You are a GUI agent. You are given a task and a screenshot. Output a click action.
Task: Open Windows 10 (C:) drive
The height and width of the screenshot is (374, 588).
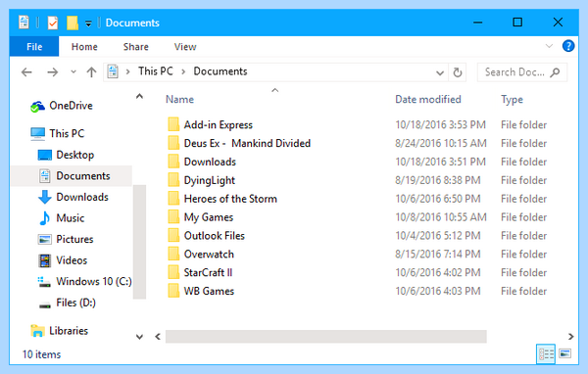(84, 281)
